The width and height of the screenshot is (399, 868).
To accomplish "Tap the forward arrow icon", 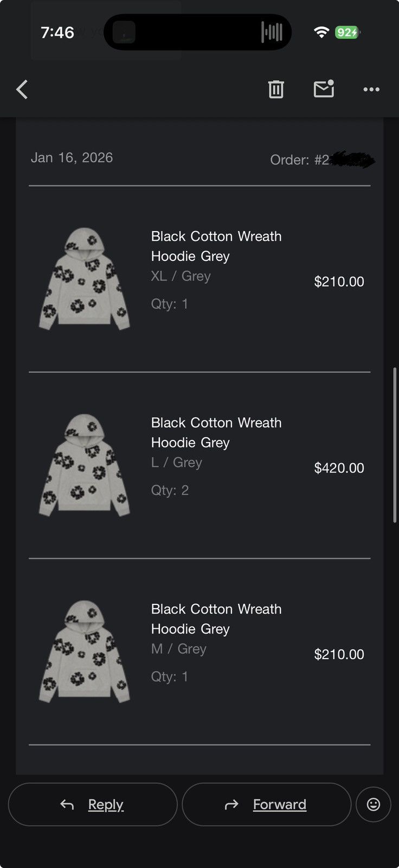I will point(231,805).
